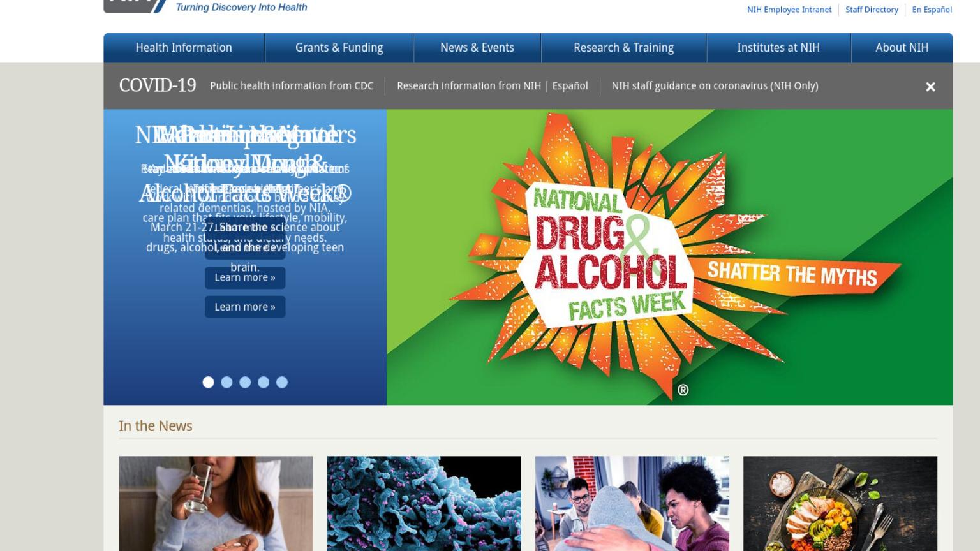The height and width of the screenshot is (551, 980).
Task: Open Health Information menu
Action: [x=184, y=48]
